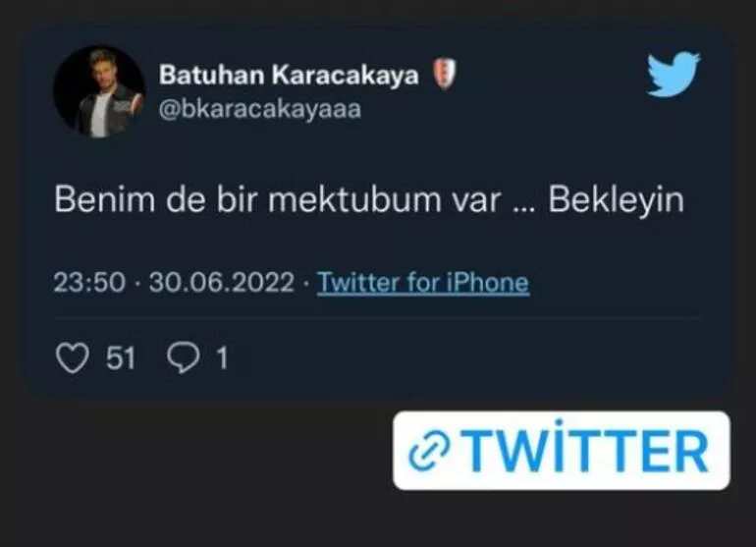Open Batuhan Karacakaya's profile avatar photo
This screenshot has width=756, height=547.
click(99, 91)
